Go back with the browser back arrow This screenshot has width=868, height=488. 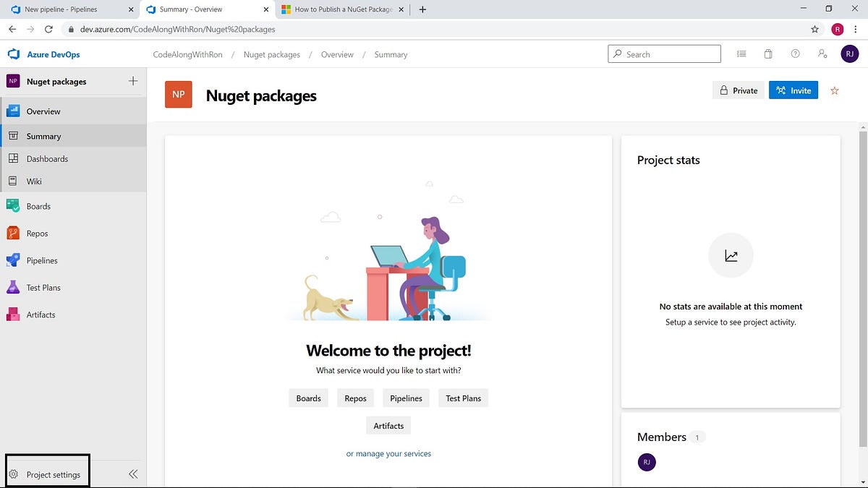click(x=12, y=30)
